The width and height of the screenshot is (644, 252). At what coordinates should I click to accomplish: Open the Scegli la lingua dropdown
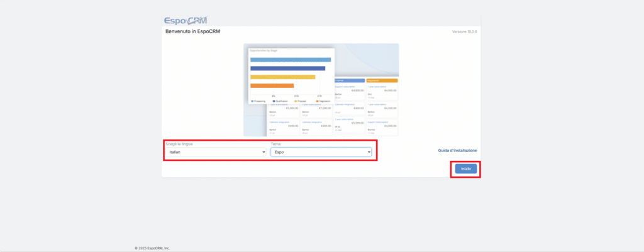pyautogui.click(x=216, y=152)
